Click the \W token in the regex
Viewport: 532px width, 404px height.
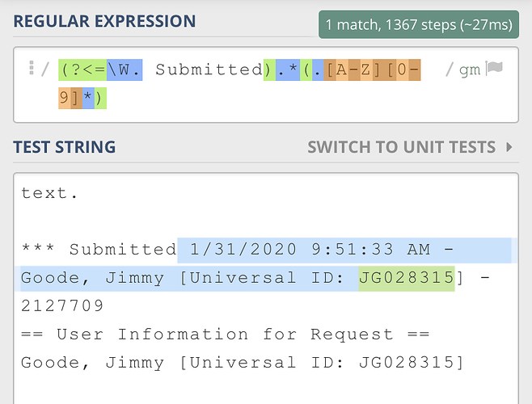coord(124,69)
